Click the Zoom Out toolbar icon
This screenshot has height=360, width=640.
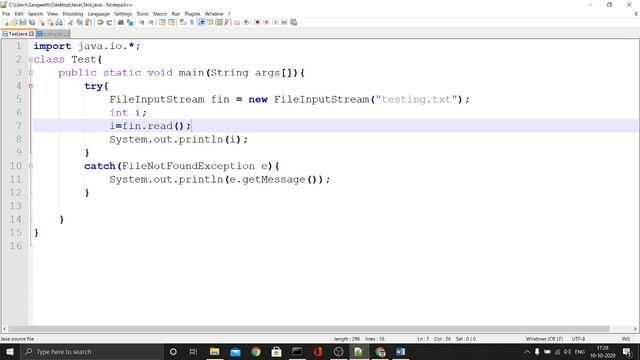tap(151, 22)
